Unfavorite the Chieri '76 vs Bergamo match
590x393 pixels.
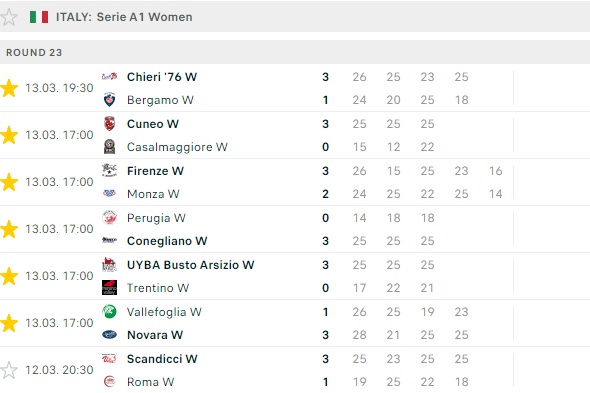[x=9, y=88]
